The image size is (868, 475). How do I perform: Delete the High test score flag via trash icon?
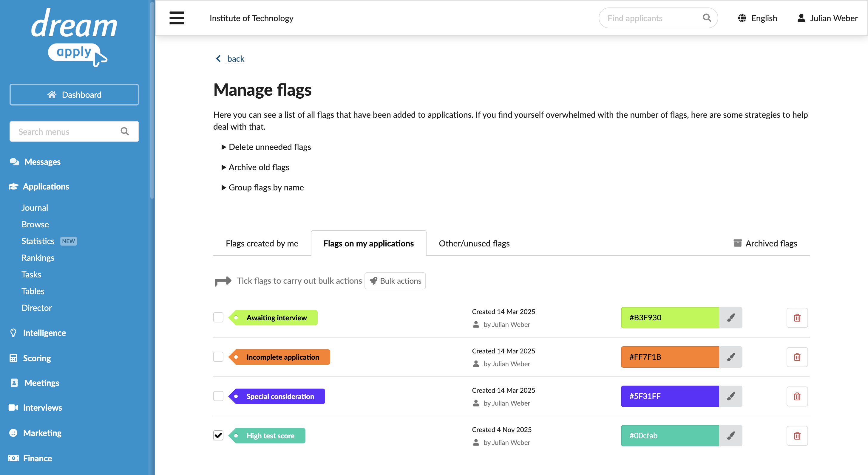(x=797, y=436)
